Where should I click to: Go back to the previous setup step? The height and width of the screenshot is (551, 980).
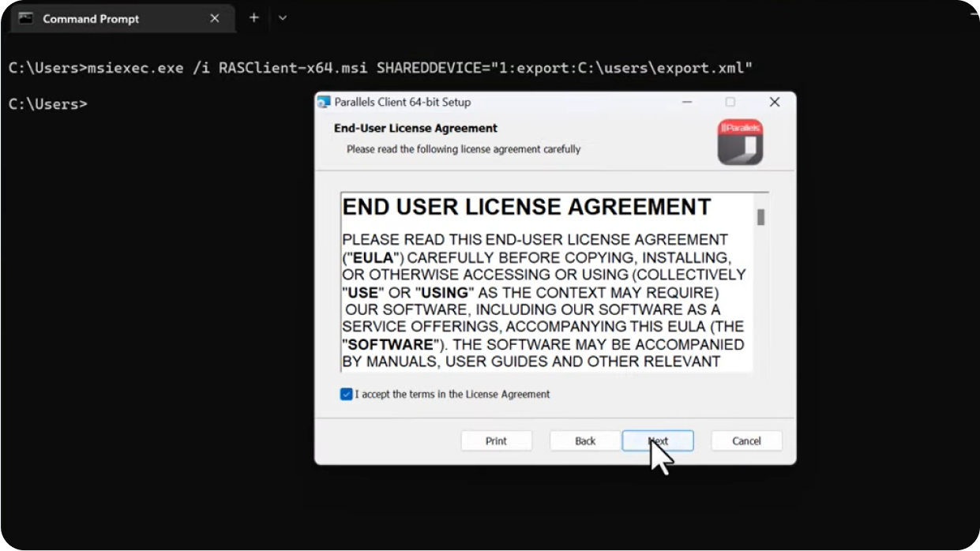click(x=585, y=440)
